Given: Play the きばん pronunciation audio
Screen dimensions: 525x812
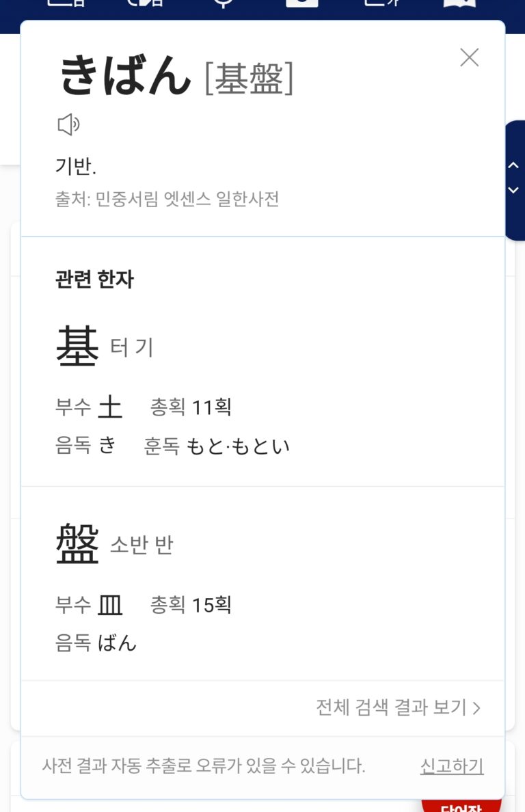Looking at the screenshot, I should (x=68, y=125).
